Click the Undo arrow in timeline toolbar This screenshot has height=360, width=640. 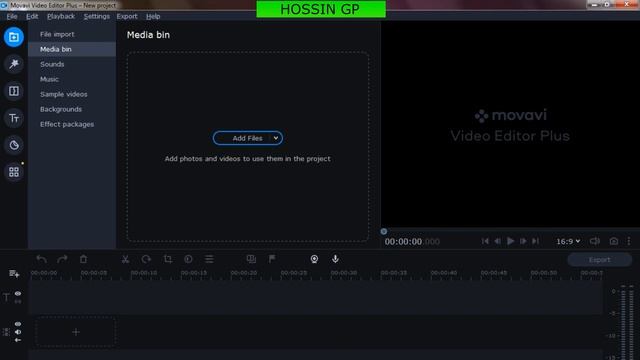point(41,259)
